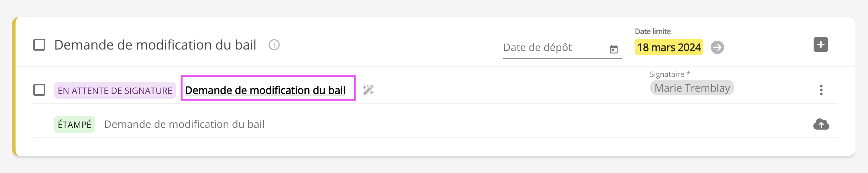868x173 pixels.
Task: Click the green ÉTAMPÉ status badge
Action: coord(74,125)
